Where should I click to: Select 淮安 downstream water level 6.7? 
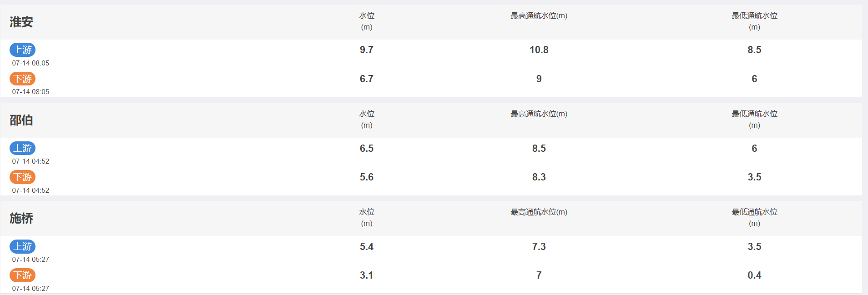point(366,79)
